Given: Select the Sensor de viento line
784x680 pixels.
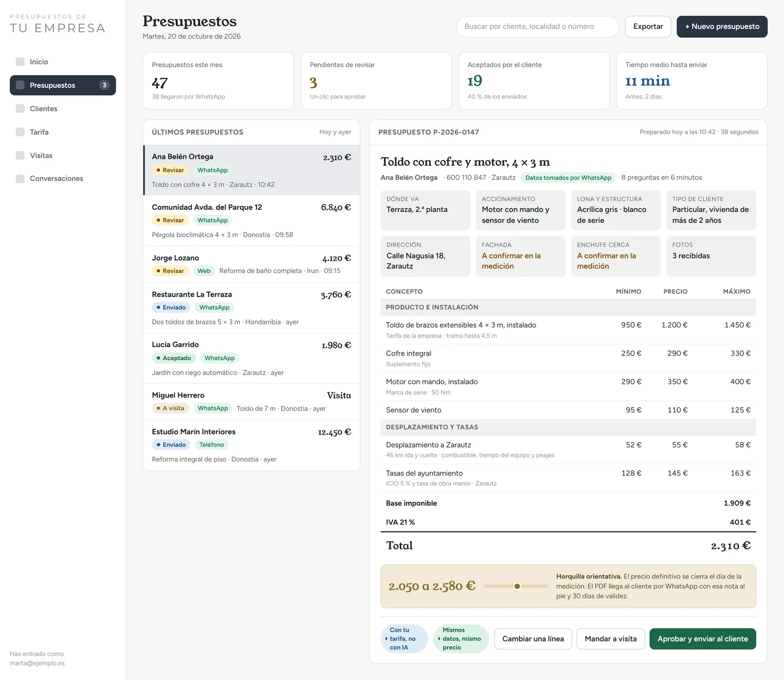Looking at the screenshot, I should click(568, 410).
